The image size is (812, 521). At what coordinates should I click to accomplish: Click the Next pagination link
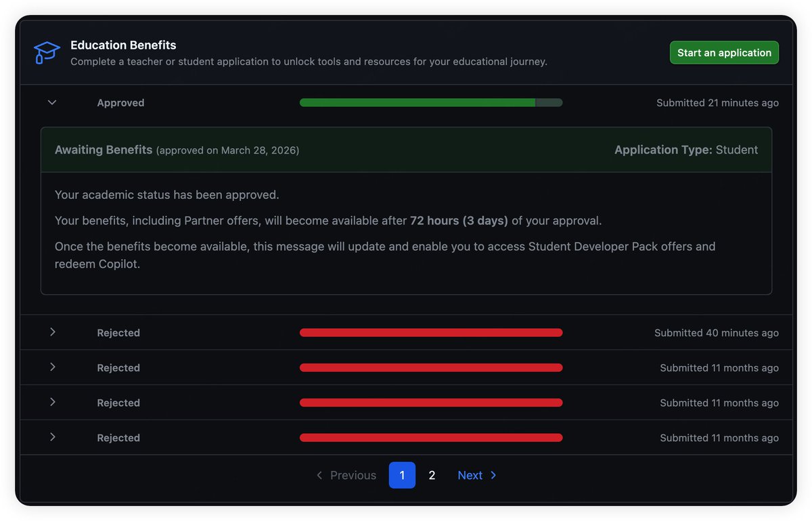[477, 475]
